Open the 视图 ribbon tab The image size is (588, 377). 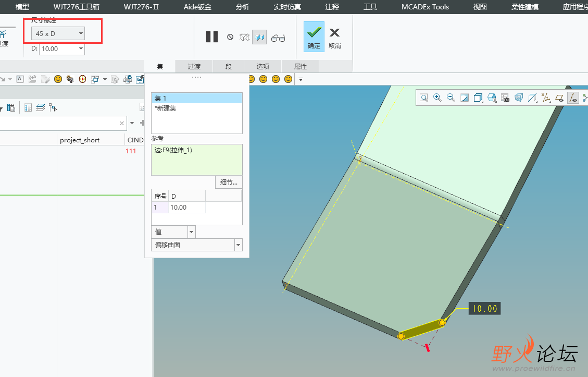click(480, 7)
